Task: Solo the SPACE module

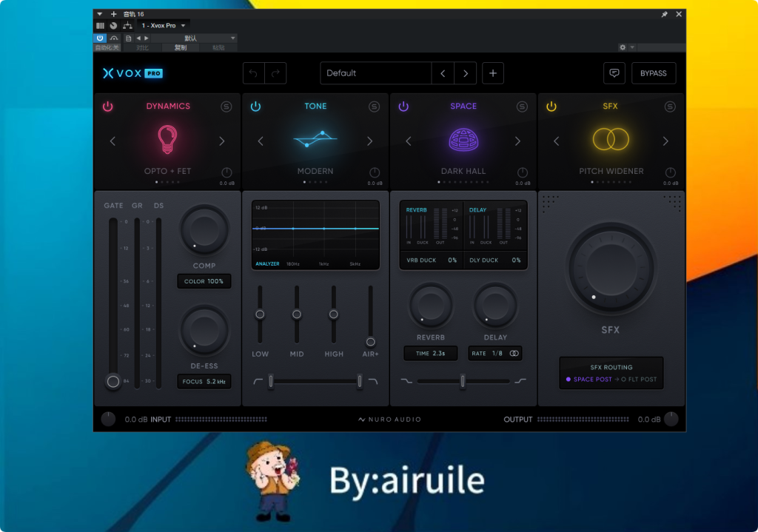Action: pyautogui.click(x=522, y=107)
